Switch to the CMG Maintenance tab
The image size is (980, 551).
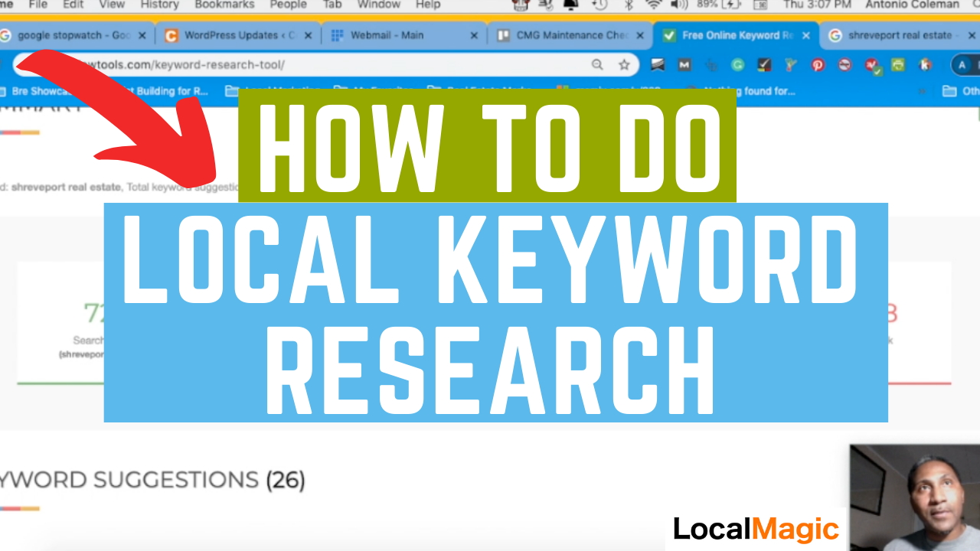pos(570,35)
